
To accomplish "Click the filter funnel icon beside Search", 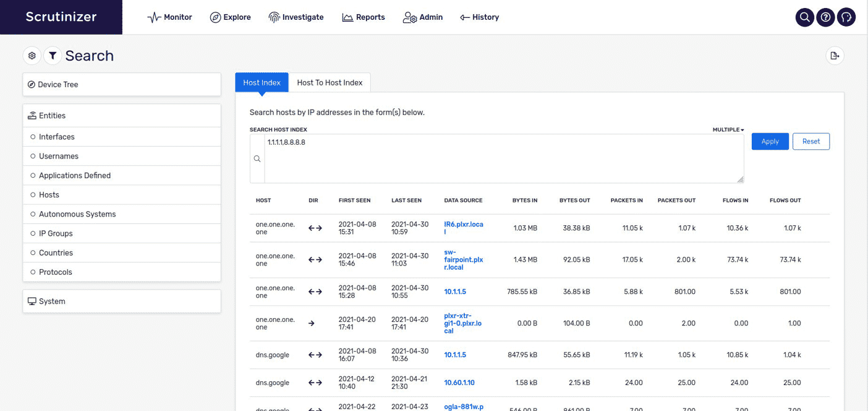I will 53,56.
